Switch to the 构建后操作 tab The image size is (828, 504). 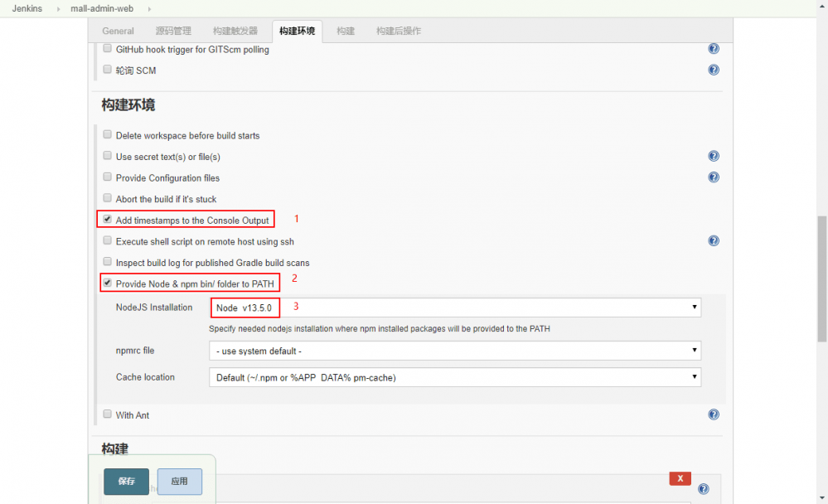coord(398,31)
